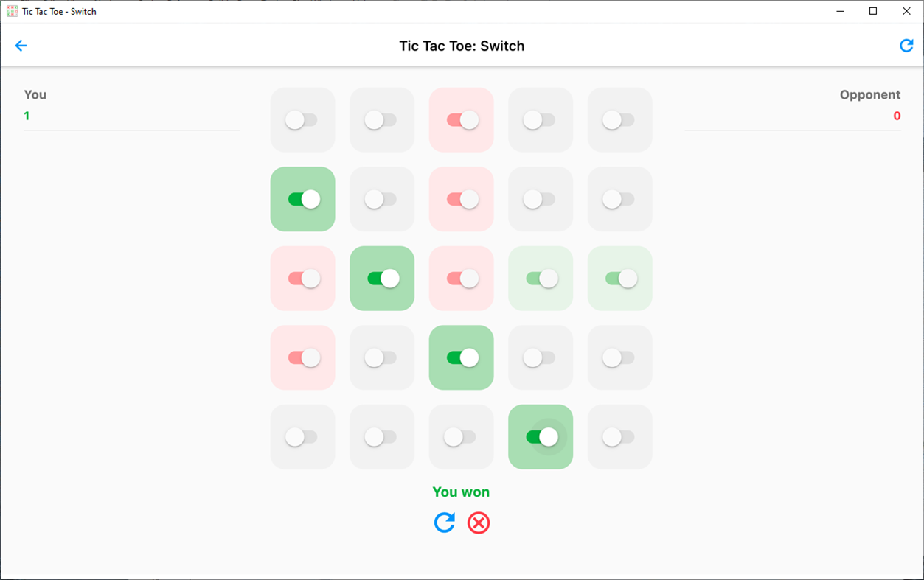Flip the bottom-left switch in the grid
Screen dimensions: 924x580
click(x=302, y=436)
